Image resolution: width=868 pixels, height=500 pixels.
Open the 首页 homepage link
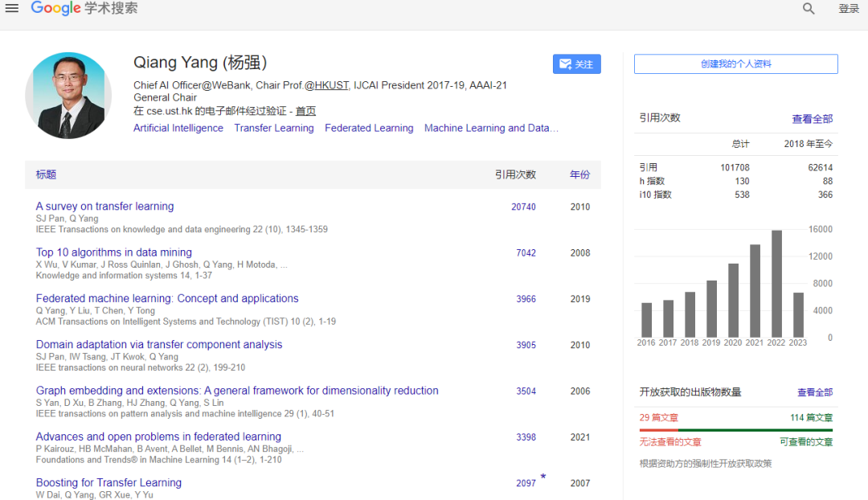click(305, 111)
